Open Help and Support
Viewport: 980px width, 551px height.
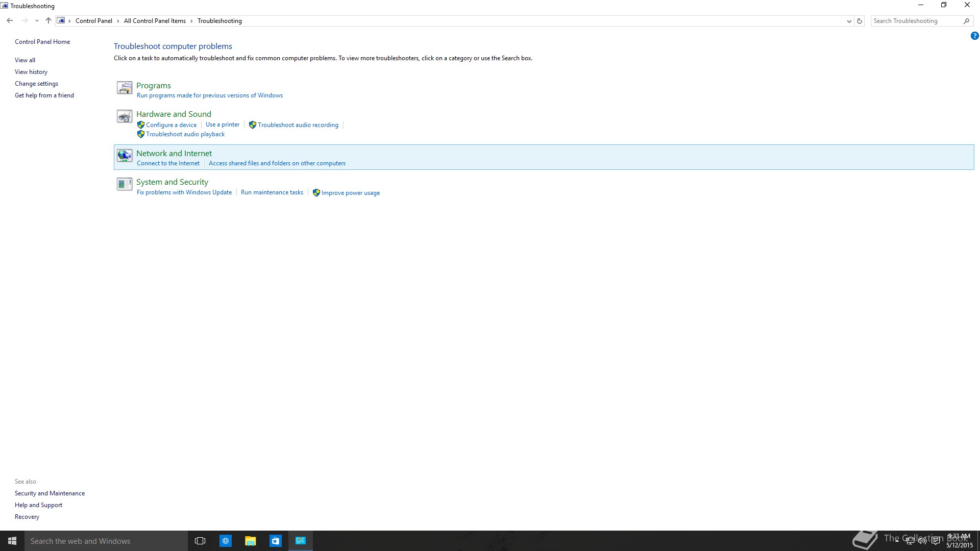(x=38, y=505)
